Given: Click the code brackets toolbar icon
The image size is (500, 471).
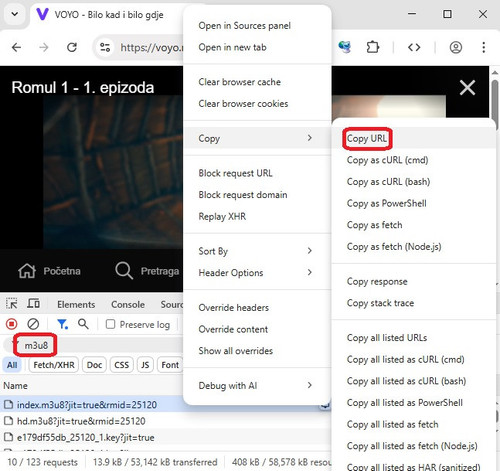Looking at the screenshot, I should 414,47.
